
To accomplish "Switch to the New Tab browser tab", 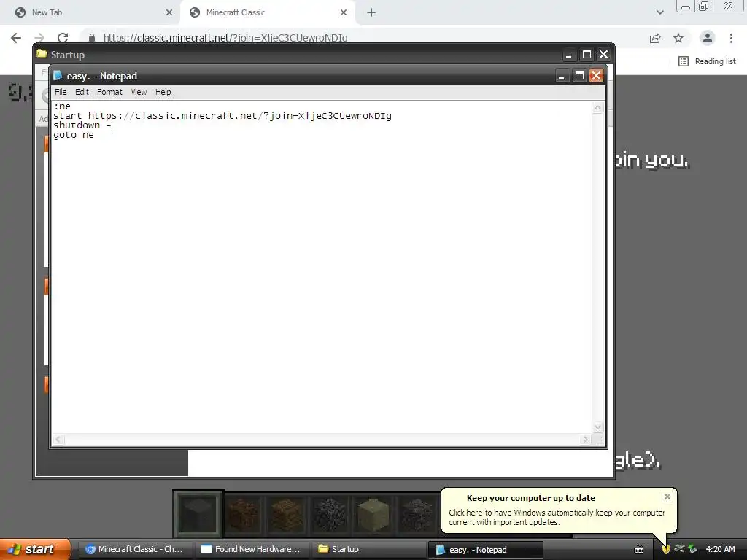I will [x=90, y=13].
